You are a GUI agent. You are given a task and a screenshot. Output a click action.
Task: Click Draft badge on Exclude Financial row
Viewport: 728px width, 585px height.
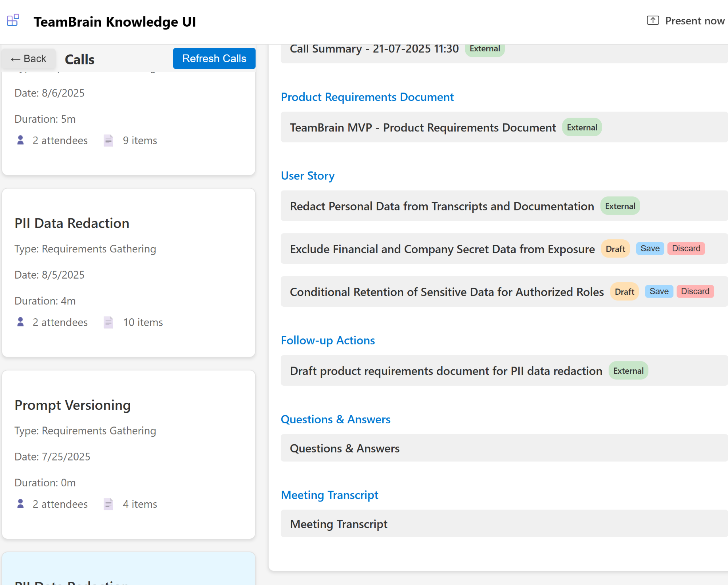click(x=615, y=249)
